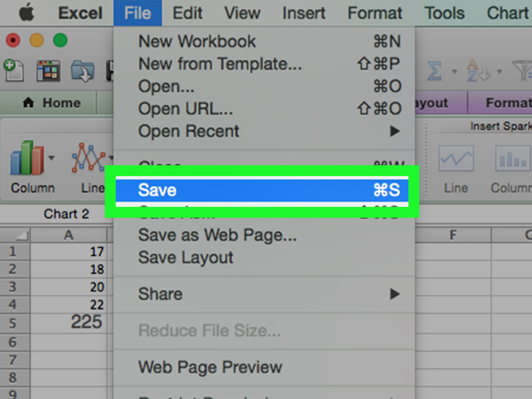
Task: Open the Edit menu
Action: point(187,13)
